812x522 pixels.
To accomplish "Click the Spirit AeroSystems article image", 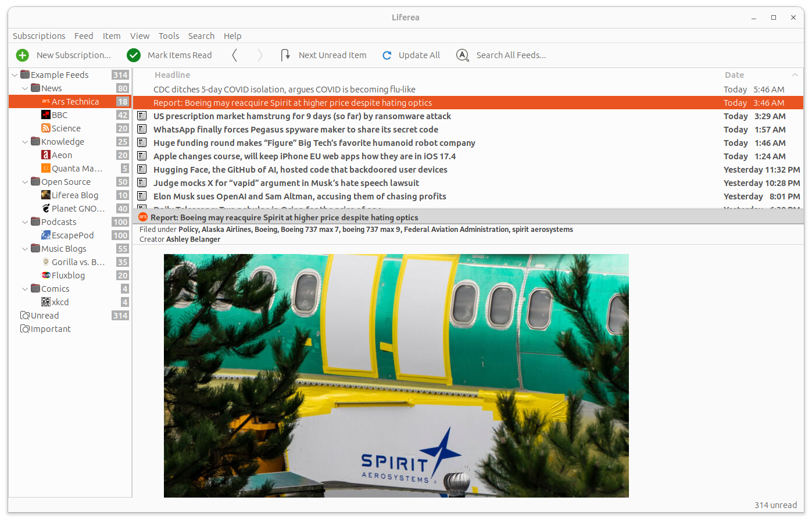I will click(x=396, y=376).
